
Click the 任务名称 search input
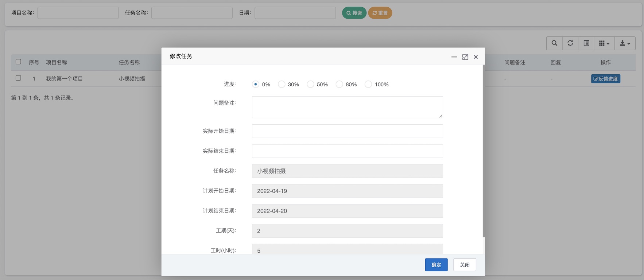[x=192, y=13]
